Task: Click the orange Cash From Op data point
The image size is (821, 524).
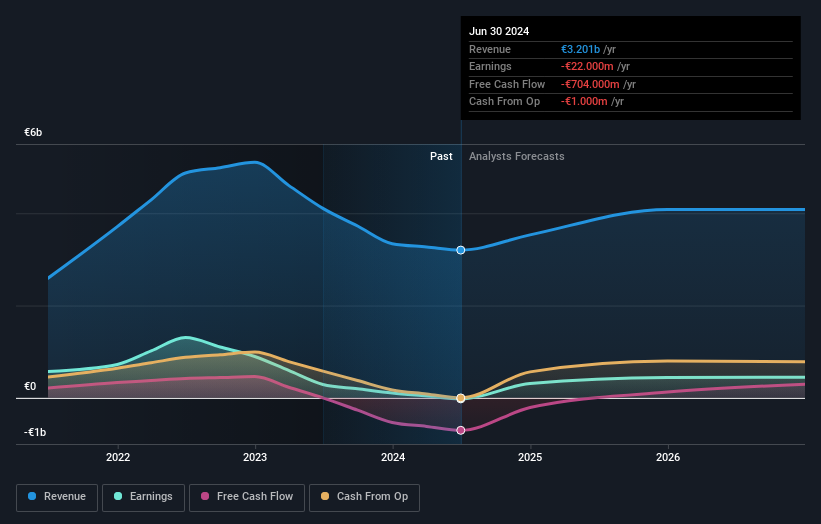Action: 461,398
